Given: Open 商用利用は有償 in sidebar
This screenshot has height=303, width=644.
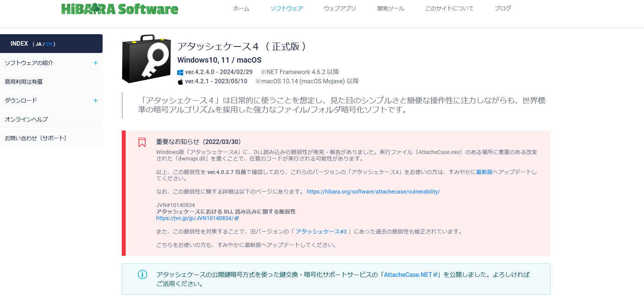Looking at the screenshot, I should (x=24, y=82).
